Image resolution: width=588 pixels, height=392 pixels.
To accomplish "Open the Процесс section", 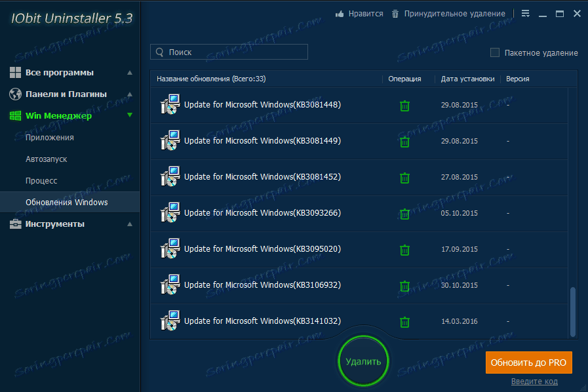I will (41, 181).
